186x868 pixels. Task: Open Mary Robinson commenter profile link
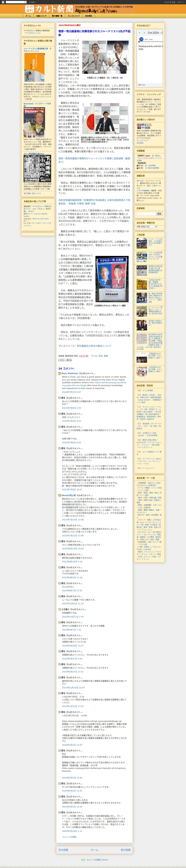70,373
